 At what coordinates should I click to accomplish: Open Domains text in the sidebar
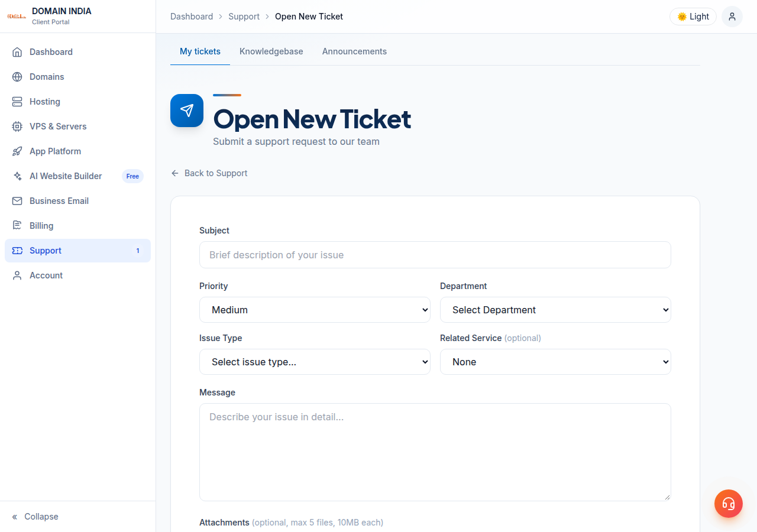pyautogui.click(x=47, y=77)
